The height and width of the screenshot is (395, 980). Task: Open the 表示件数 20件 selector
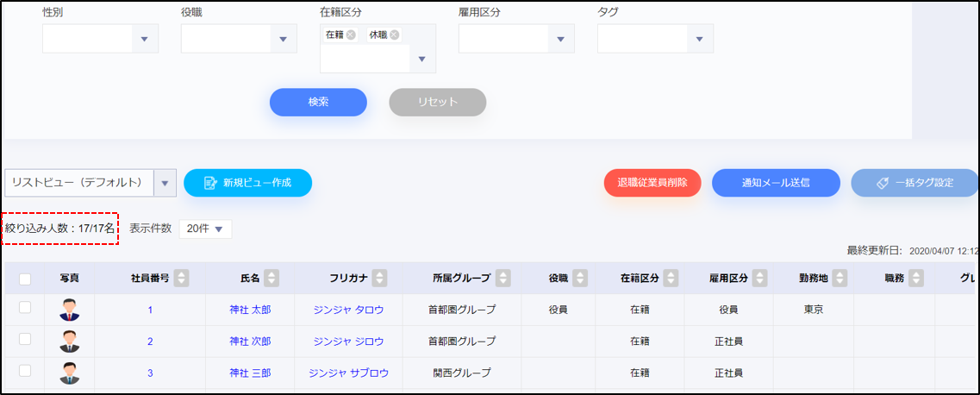(x=205, y=229)
